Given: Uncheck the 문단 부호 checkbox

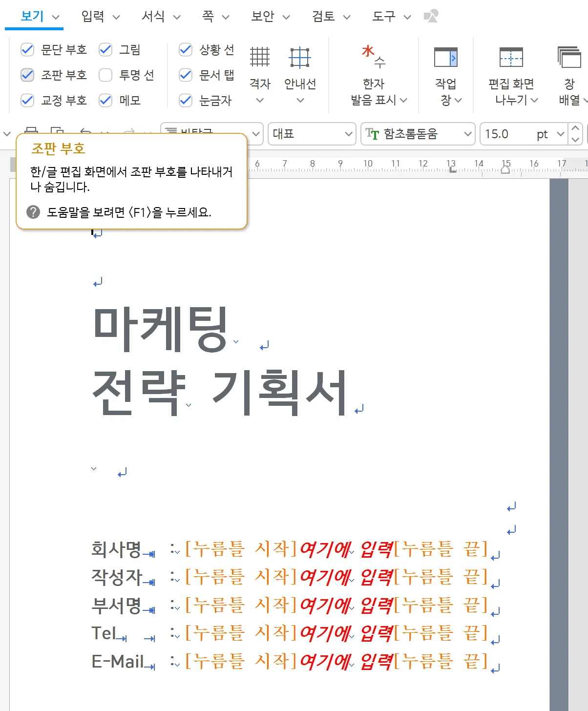Looking at the screenshot, I should tap(27, 49).
